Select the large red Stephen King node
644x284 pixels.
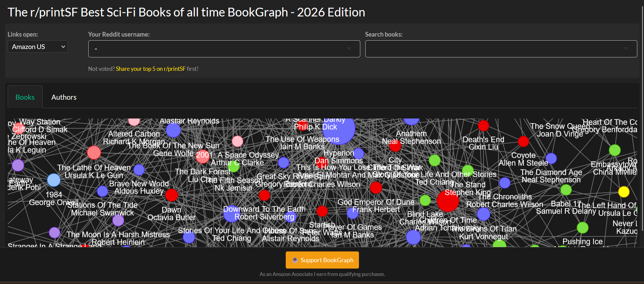click(448, 201)
